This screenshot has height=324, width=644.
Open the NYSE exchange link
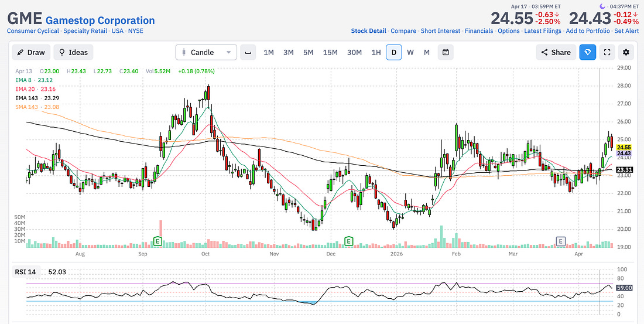[136, 31]
